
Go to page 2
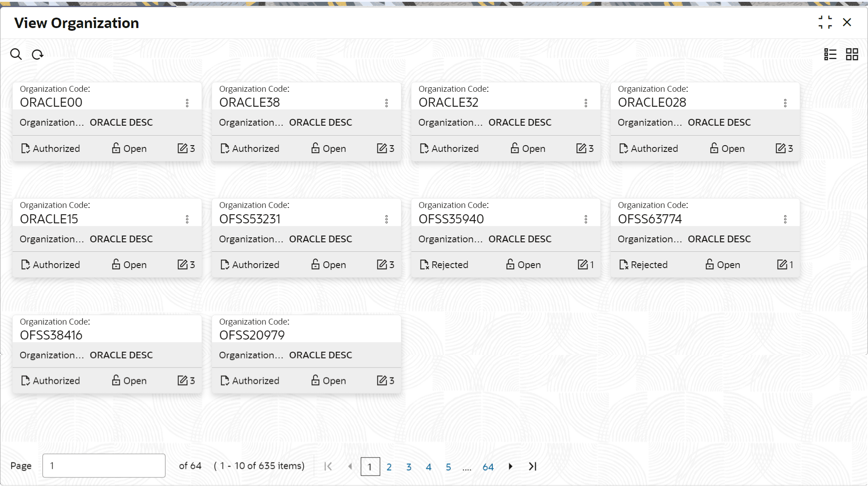click(389, 467)
